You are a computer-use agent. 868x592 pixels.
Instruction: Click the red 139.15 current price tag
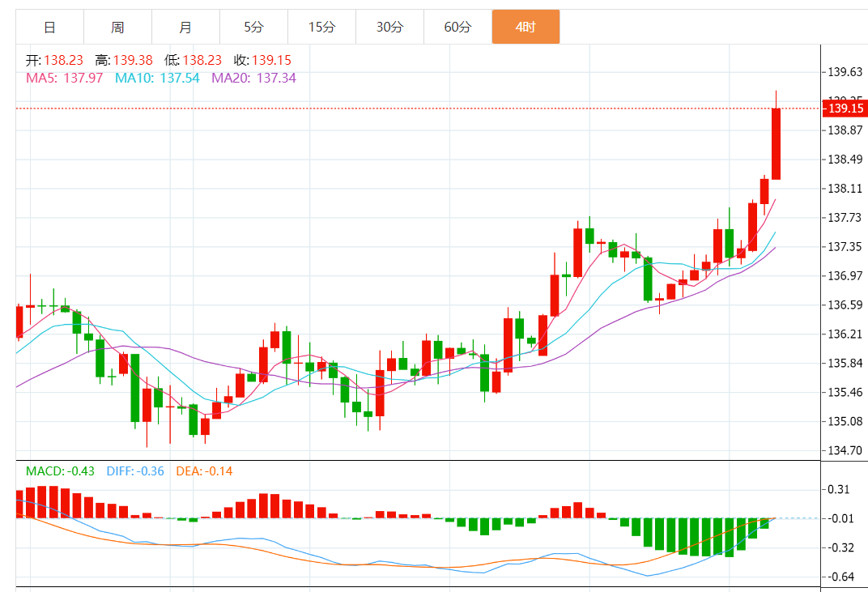click(x=845, y=108)
